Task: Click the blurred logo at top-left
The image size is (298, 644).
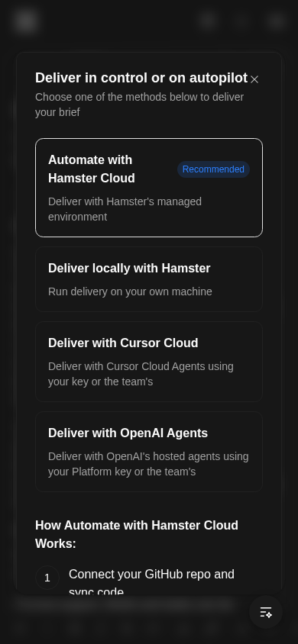Action: click(25, 21)
